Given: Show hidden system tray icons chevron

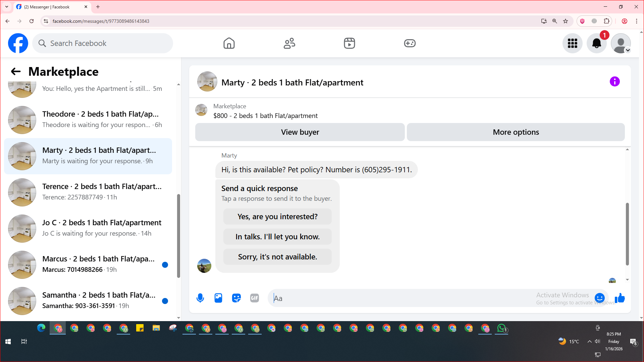Looking at the screenshot, I should (589, 342).
